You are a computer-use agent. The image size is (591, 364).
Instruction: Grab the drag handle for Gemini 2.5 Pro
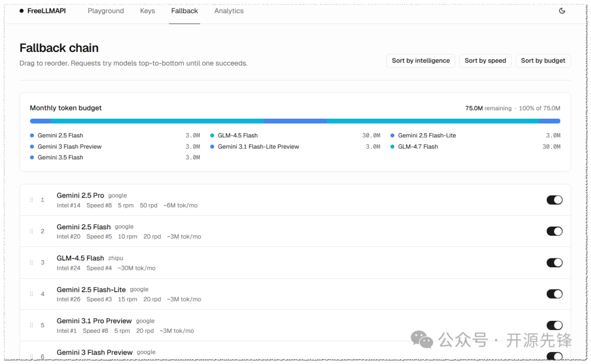(31, 200)
